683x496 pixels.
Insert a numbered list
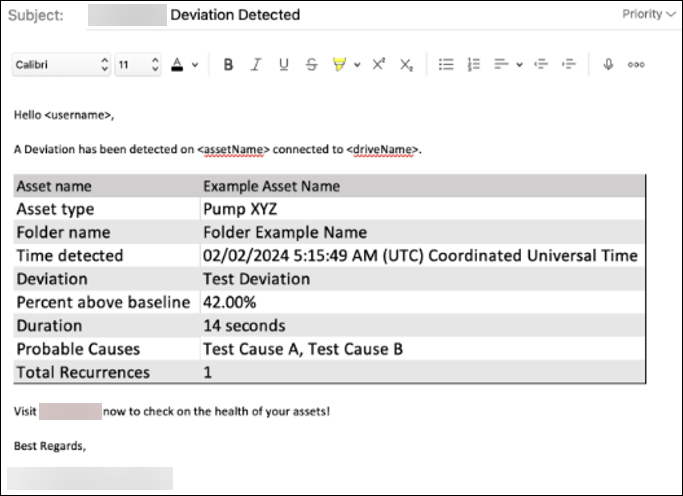(x=474, y=65)
